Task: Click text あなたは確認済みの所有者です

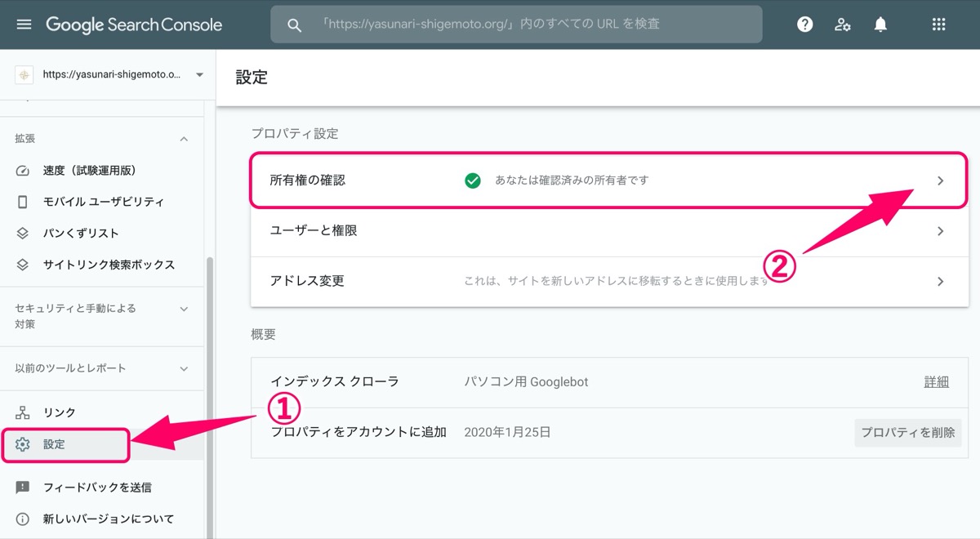Action: [x=572, y=180]
